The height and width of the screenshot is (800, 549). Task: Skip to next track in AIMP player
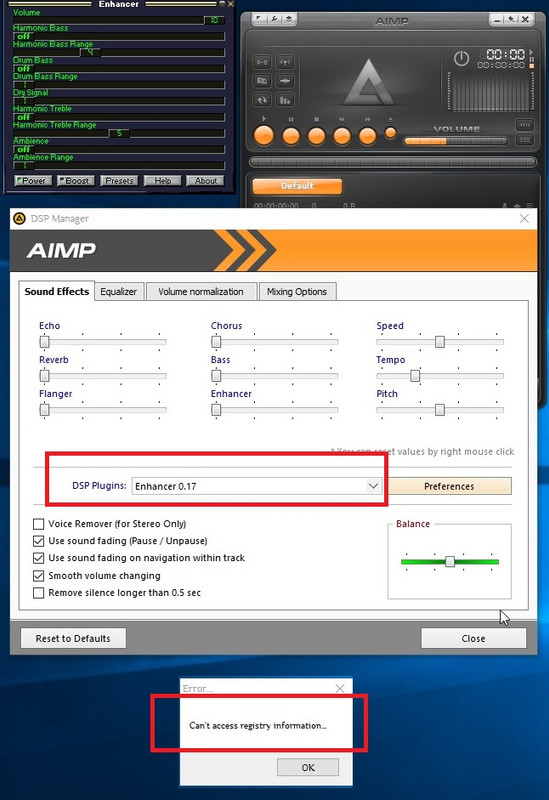click(x=367, y=136)
